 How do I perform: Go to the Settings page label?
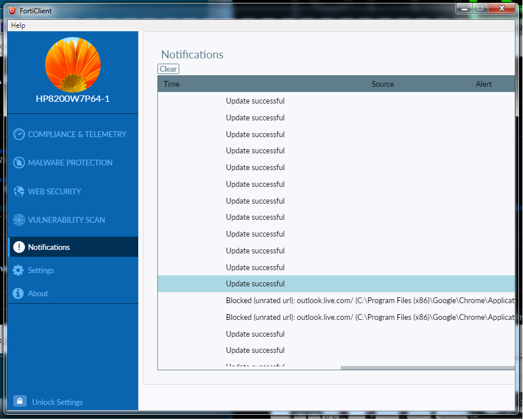tap(41, 271)
